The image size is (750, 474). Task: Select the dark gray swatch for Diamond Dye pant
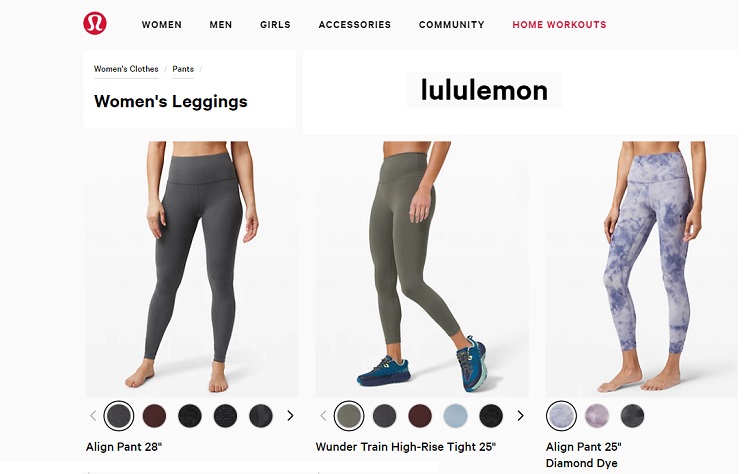point(632,416)
